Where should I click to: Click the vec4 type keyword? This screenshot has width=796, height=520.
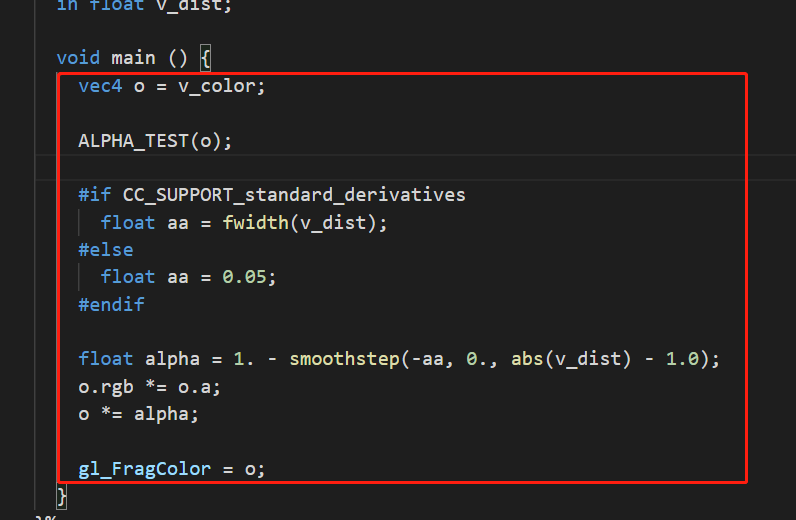tap(100, 86)
